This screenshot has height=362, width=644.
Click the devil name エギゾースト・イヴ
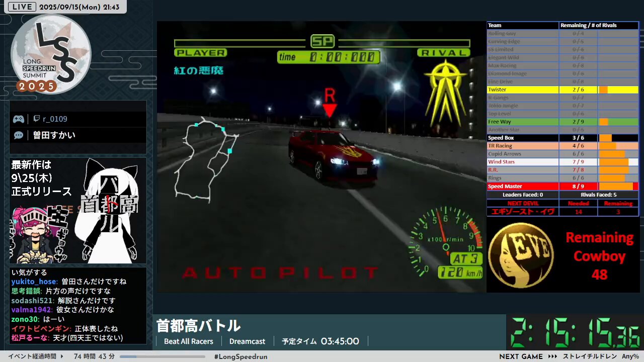click(523, 212)
